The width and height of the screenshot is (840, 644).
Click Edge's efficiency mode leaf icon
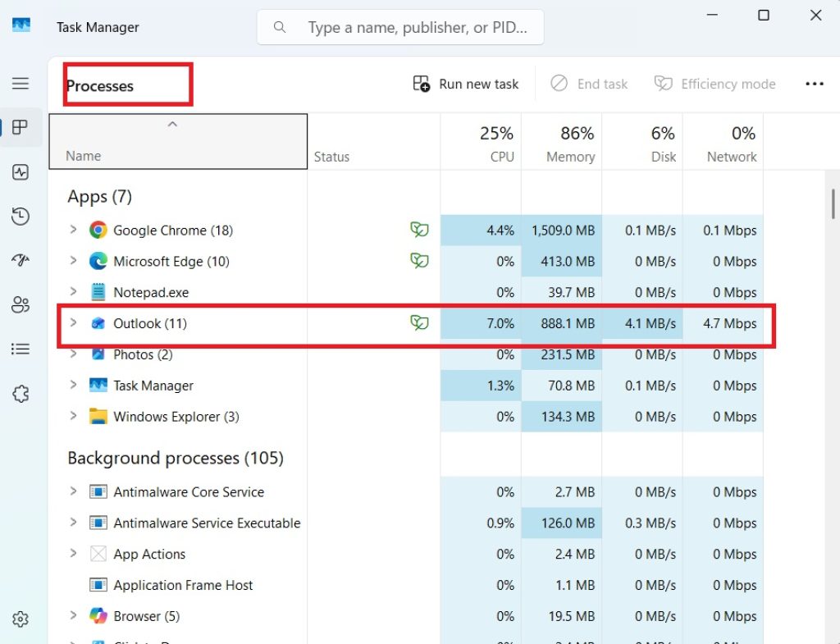419,261
